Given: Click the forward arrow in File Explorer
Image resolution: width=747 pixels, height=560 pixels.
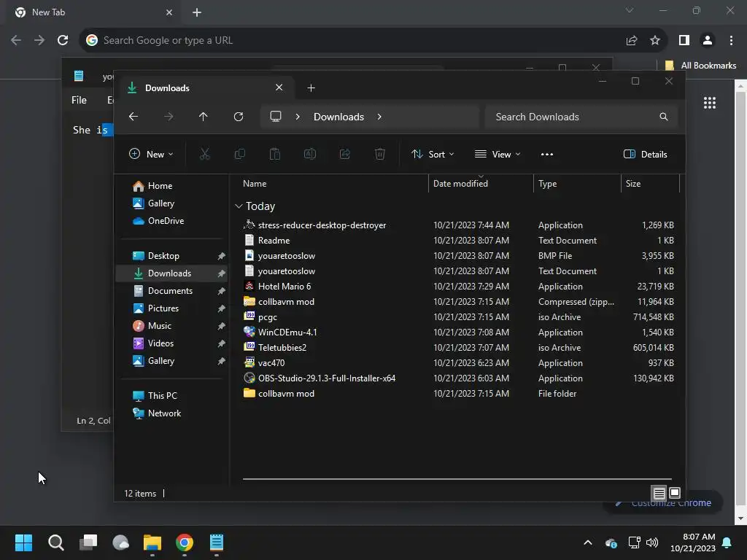Looking at the screenshot, I should tap(169, 117).
